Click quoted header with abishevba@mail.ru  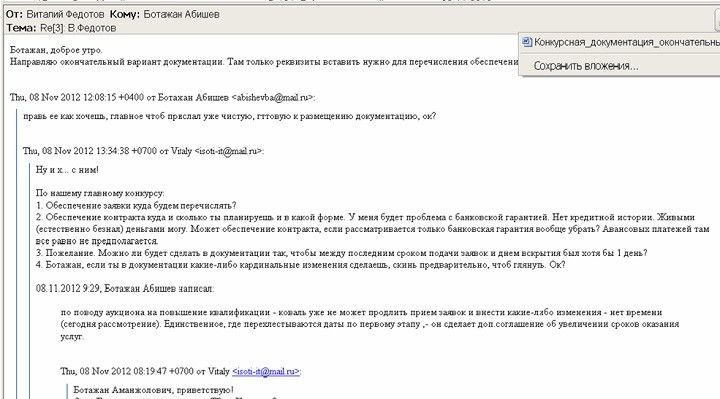pyautogui.click(x=163, y=97)
